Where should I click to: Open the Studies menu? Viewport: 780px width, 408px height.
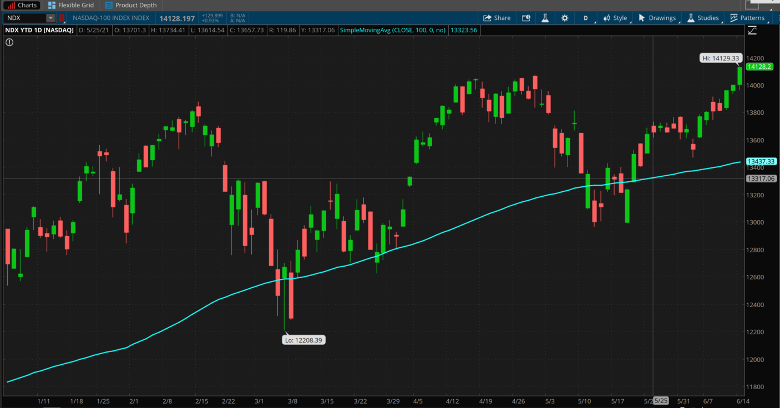pos(703,18)
